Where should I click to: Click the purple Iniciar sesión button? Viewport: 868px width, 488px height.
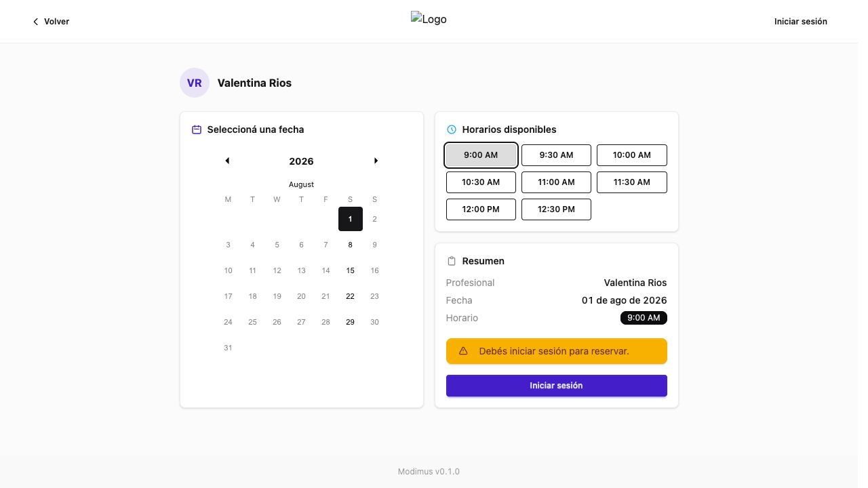pos(557,386)
